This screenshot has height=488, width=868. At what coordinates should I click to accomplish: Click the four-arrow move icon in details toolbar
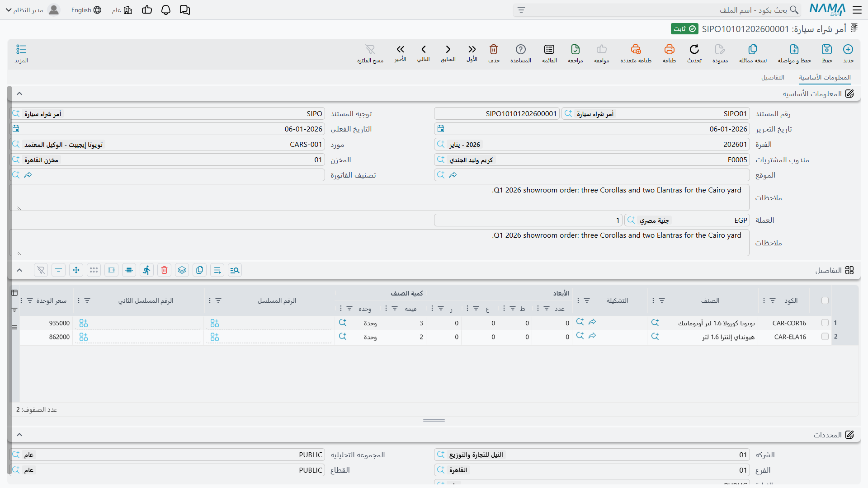76,270
